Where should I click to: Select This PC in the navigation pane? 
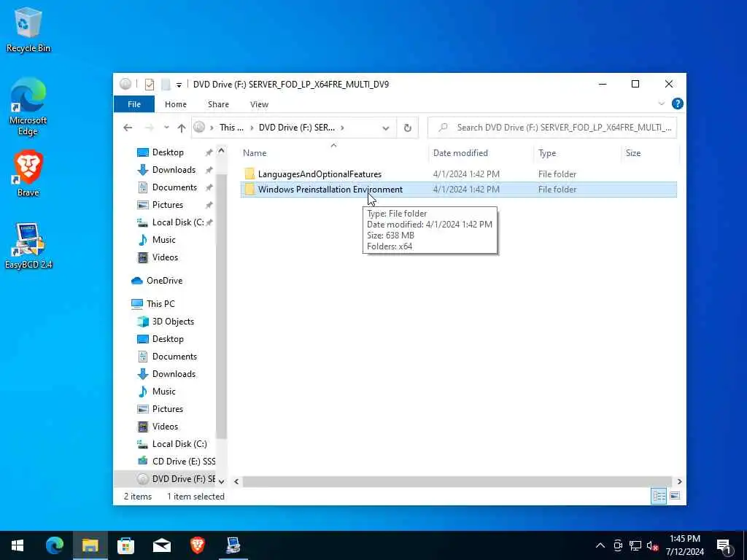pyautogui.click(x=160, y=303)
